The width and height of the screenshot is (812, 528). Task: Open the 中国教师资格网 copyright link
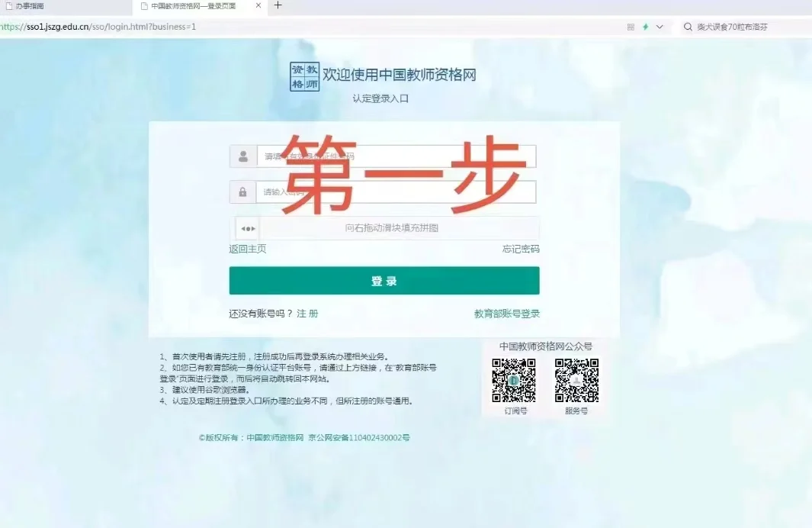(275, 438)
